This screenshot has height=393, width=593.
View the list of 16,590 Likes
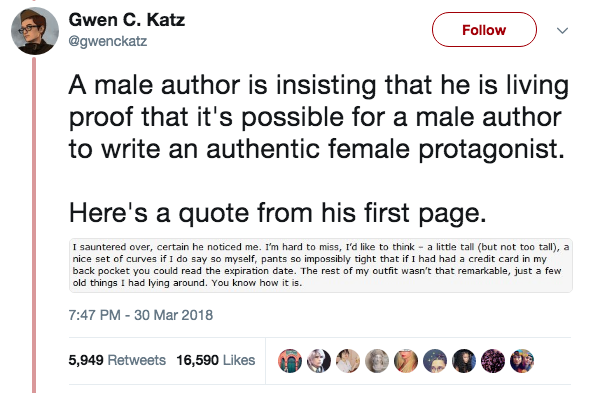pyautogui.click(x=216, y=360)
